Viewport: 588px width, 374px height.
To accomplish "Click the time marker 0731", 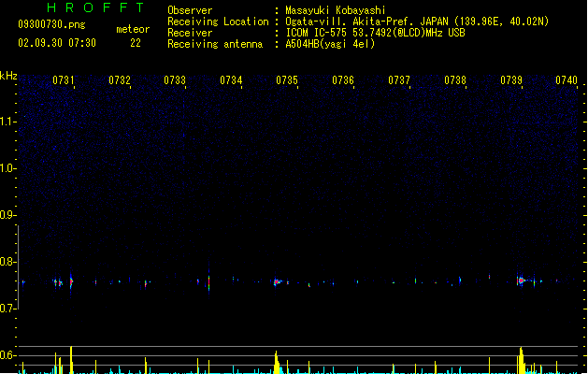I will 63,80.
